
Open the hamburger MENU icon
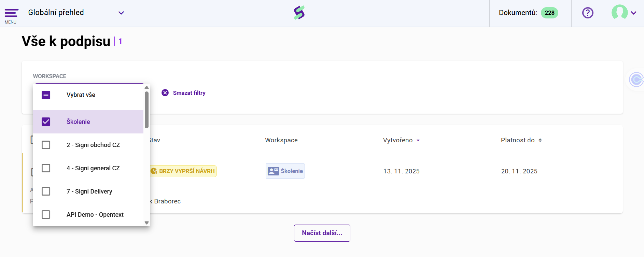tap(11, 13)
